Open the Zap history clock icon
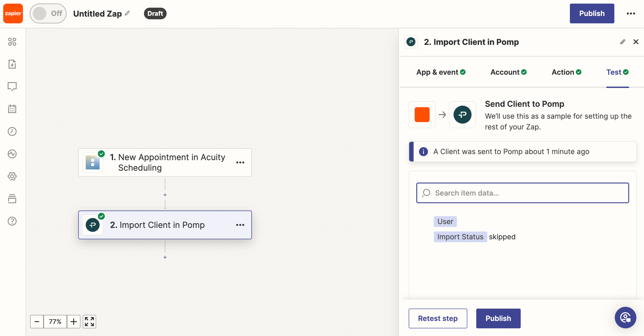Image resolution: width=644 pixels, height=336 pixels. tap(12, 131)
